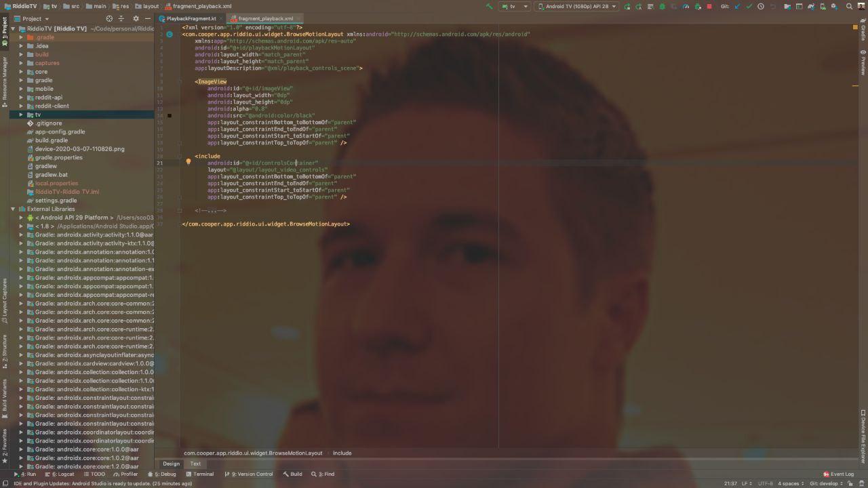
Task: Expand the reddit-api folder in the tree
Action: 21,98
